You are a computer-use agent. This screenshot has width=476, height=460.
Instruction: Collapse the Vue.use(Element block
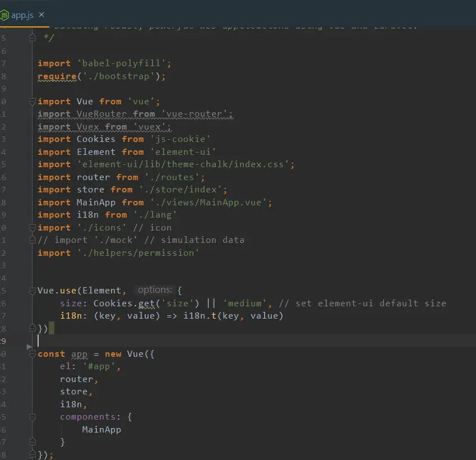[33, 291]
